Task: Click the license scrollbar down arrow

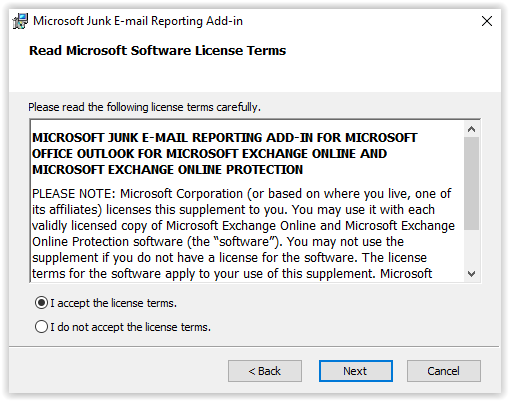Action: click(471, 274)
